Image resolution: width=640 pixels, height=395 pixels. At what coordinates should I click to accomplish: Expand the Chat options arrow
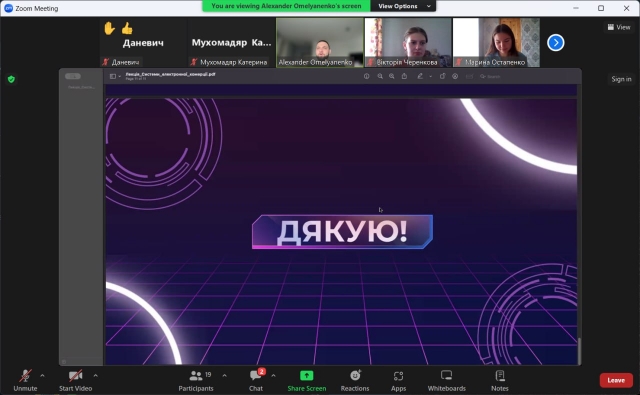point(273,375)
